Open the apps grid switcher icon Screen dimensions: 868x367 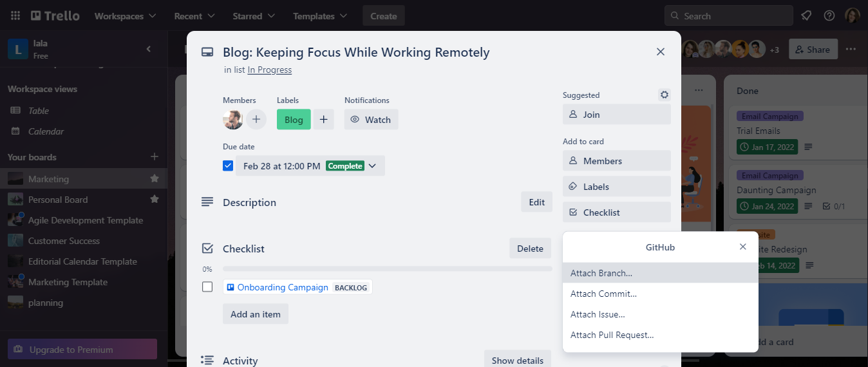[x=15, y=15]
